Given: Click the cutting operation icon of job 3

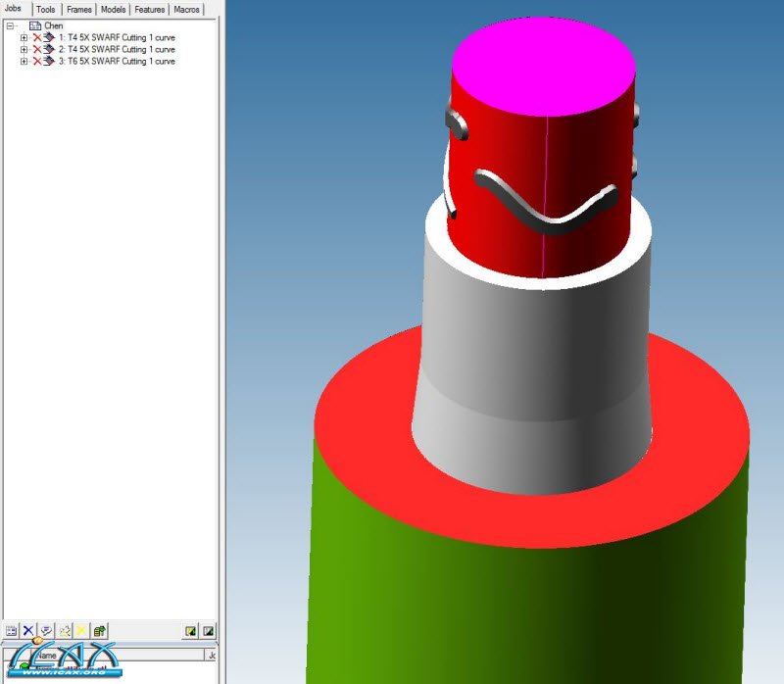Looking at the screenshot, I should [x=48, y=61].
